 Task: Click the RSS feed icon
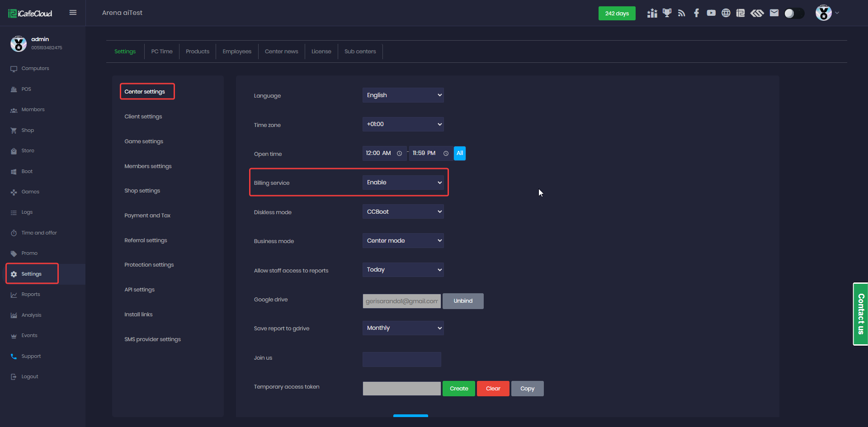(681, 13)
